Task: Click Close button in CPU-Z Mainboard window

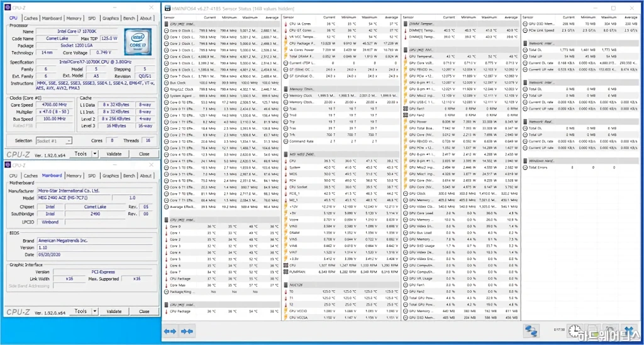Action: pos(144,311)
